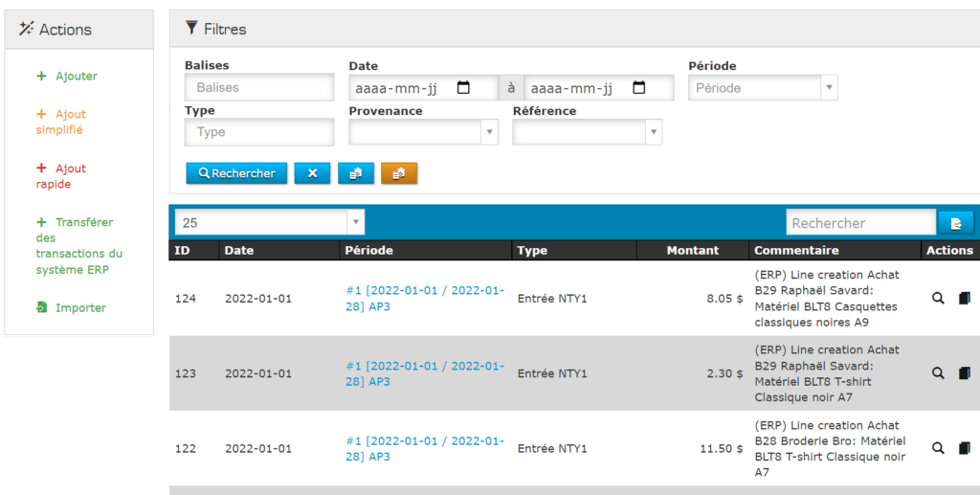The width and height of the screenshot is (980, 495).
Task: Open the Période filter dropdown
Action: tap(763, 88)
